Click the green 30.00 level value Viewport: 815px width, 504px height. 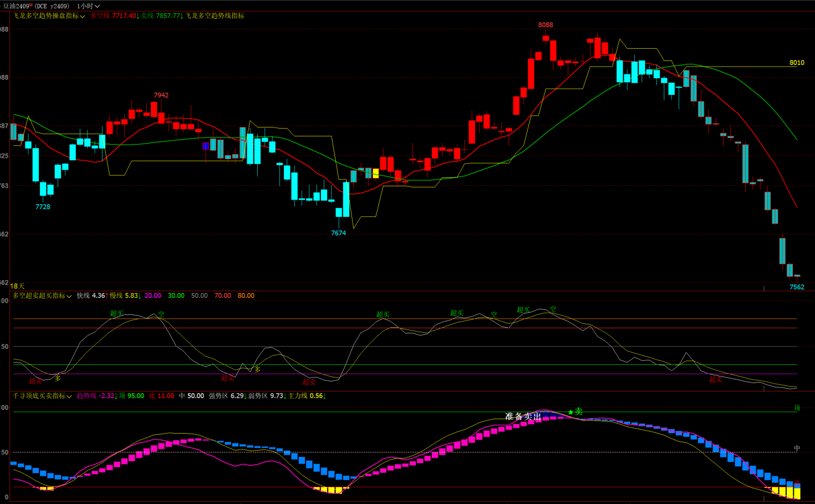tap(176, 296)
